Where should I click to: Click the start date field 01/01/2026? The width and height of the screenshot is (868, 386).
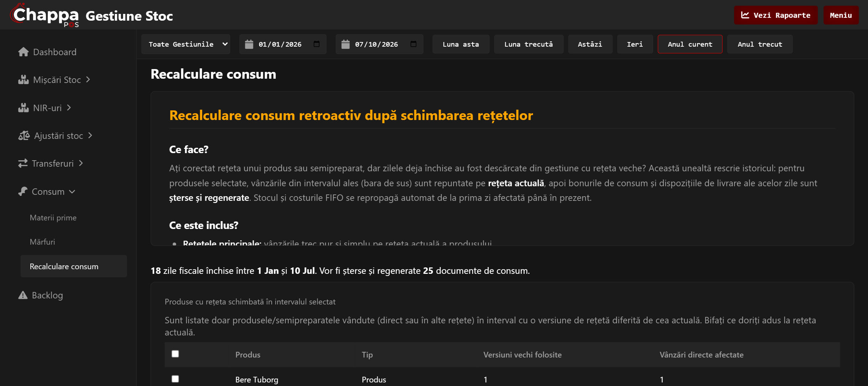pos(283,44)
